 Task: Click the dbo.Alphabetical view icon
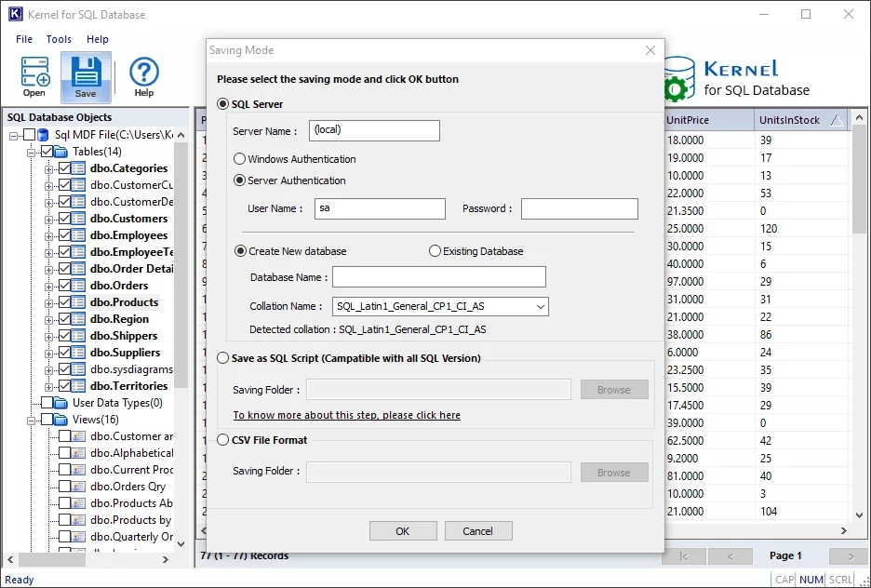tap(78, 452)
